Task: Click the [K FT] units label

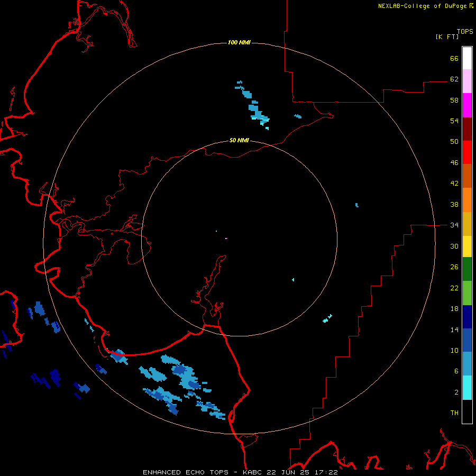Action: click(447, 36)
